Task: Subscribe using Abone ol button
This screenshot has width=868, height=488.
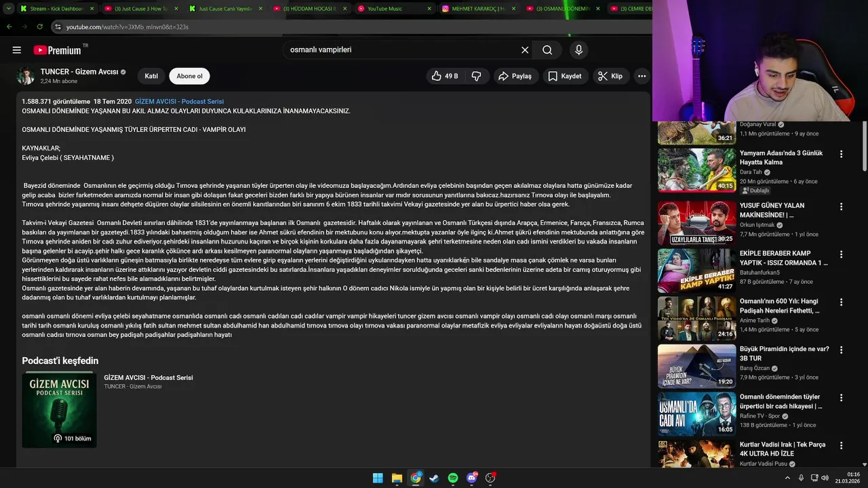Action: pos(190,76)
